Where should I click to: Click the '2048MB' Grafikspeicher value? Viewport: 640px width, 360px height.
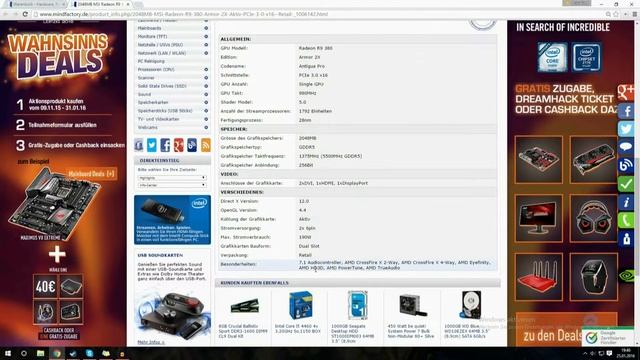tap(308, 138)
